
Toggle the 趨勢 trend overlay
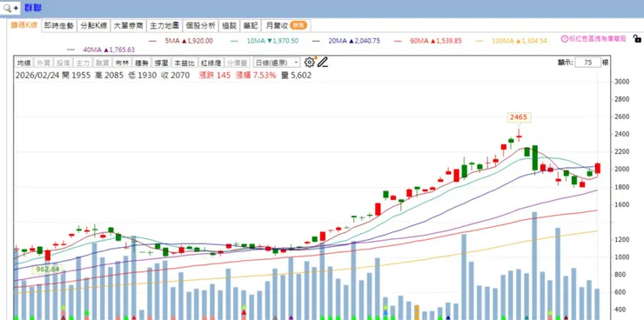pos(142,63)
